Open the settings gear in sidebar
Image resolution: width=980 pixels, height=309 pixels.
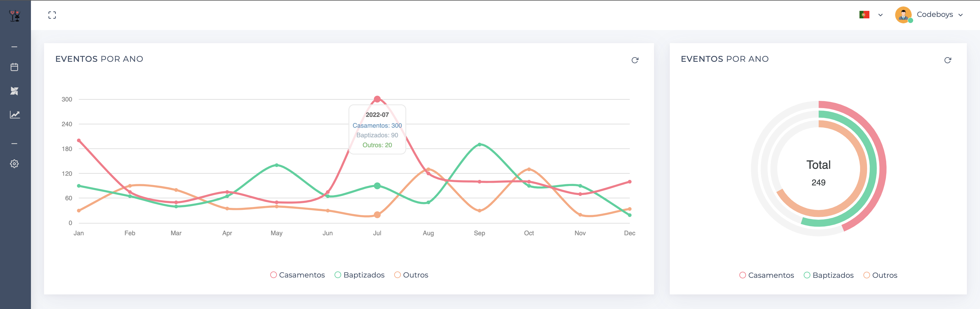pyautogui.click(x=15, y=164)
